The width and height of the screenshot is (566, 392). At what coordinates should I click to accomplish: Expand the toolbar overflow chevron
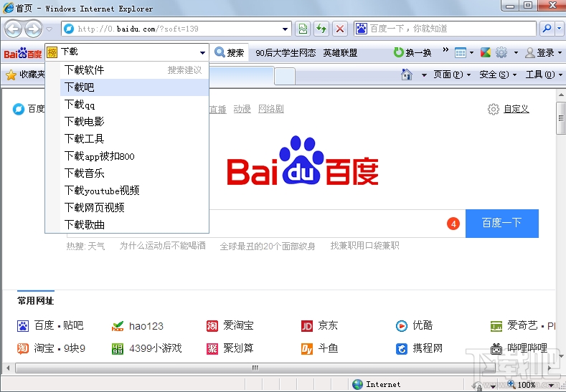point(445,49)
